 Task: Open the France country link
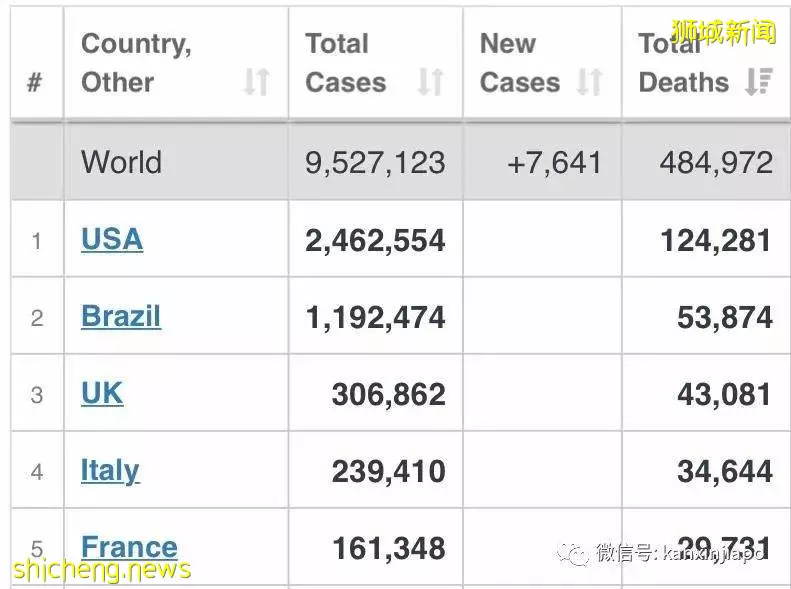(129, 547)
